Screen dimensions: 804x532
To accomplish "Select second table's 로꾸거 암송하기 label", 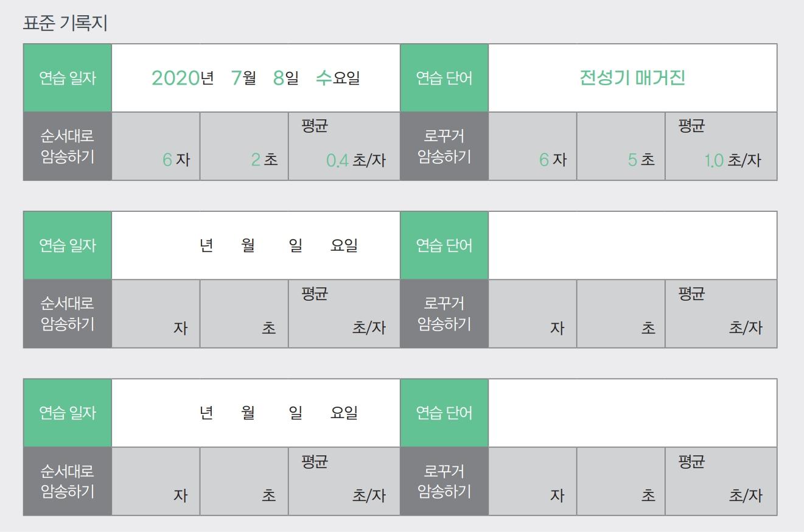I will (x=444, y=314).
